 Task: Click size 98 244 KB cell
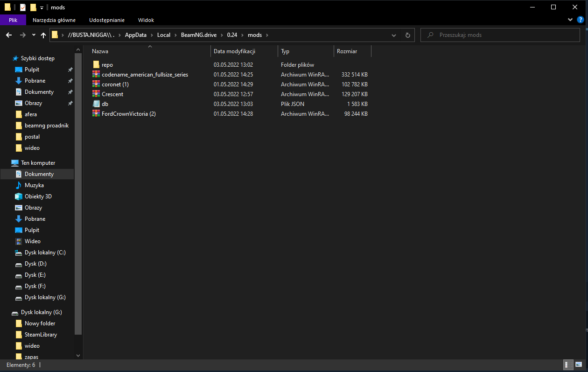coord(356,114)
